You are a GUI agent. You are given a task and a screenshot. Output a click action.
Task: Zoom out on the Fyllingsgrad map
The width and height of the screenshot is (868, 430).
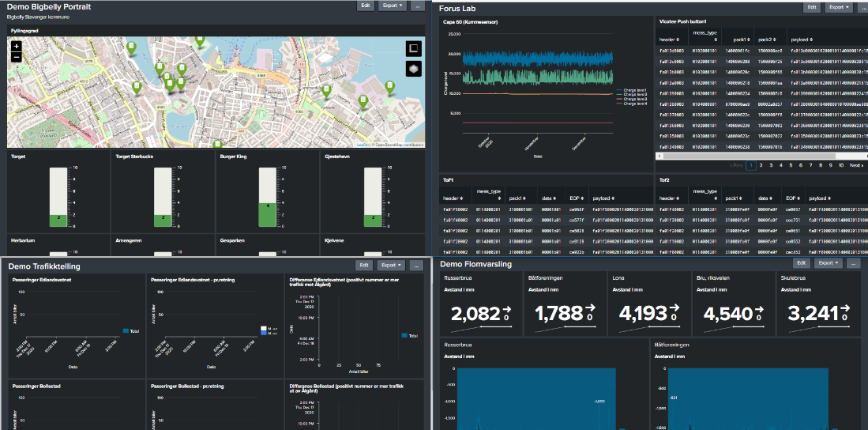[16, 57]
